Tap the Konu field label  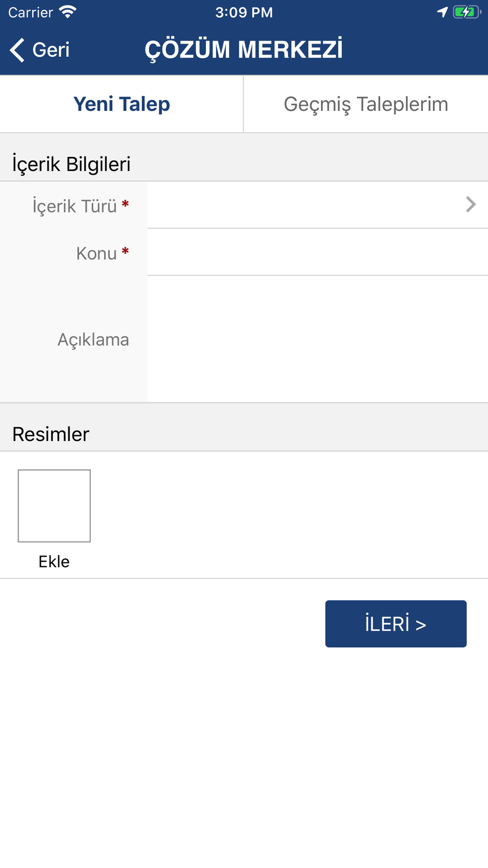tap(97, 253)
